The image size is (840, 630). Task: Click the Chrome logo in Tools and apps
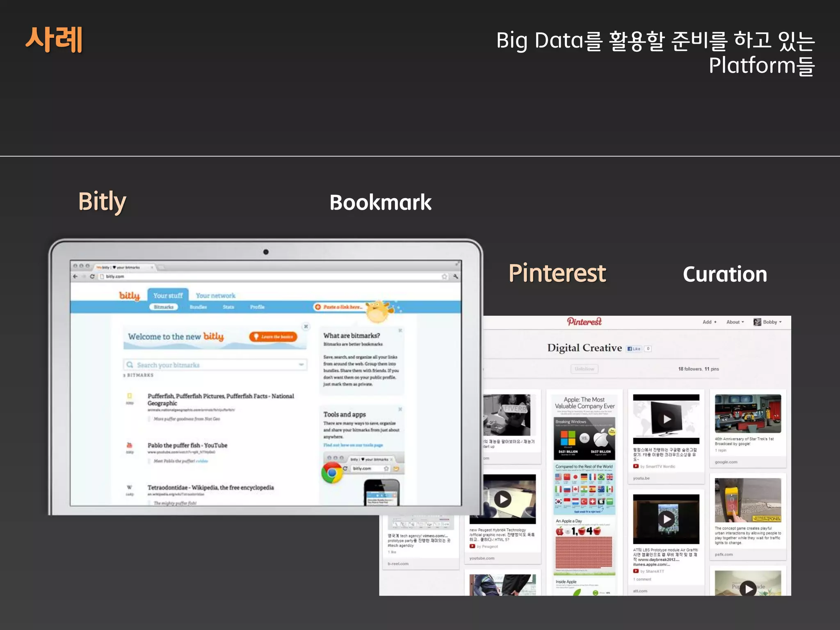(x=332, y=473)
